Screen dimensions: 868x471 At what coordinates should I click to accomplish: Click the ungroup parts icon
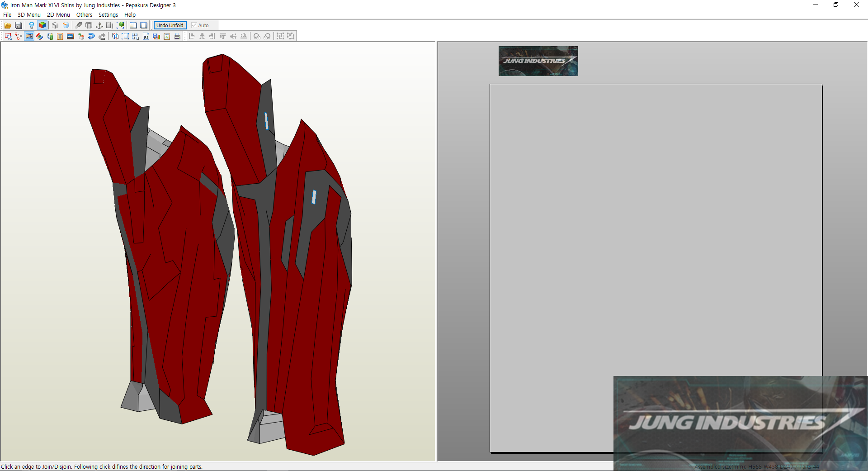[291, 36]
